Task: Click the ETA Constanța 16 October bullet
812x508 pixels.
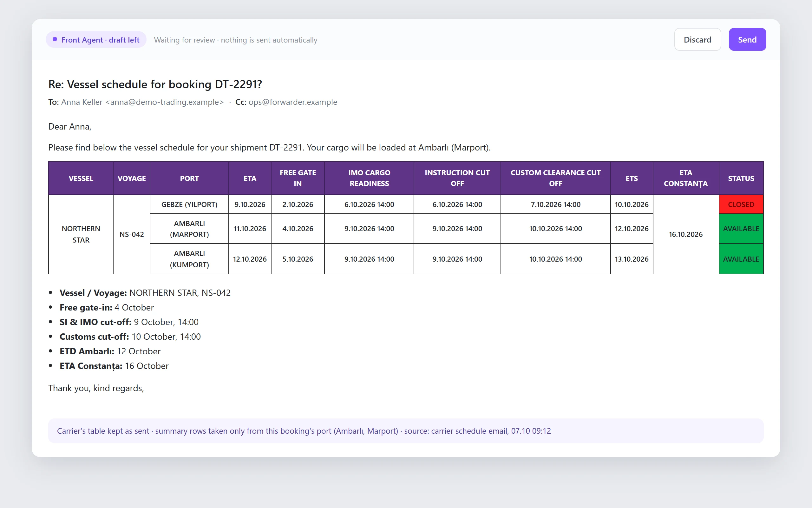Action: pos(114,366)
